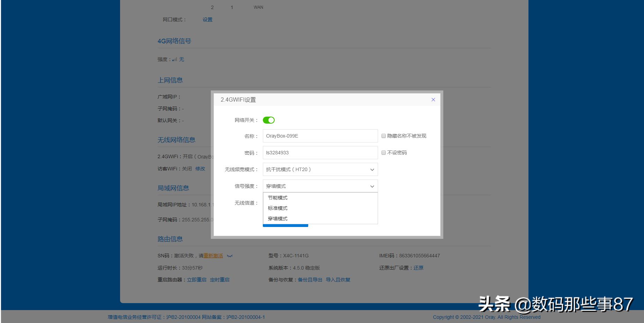Click 还原 to restore factory settings
The height and width of the screenshot is (323, 644).
[418, 268]
